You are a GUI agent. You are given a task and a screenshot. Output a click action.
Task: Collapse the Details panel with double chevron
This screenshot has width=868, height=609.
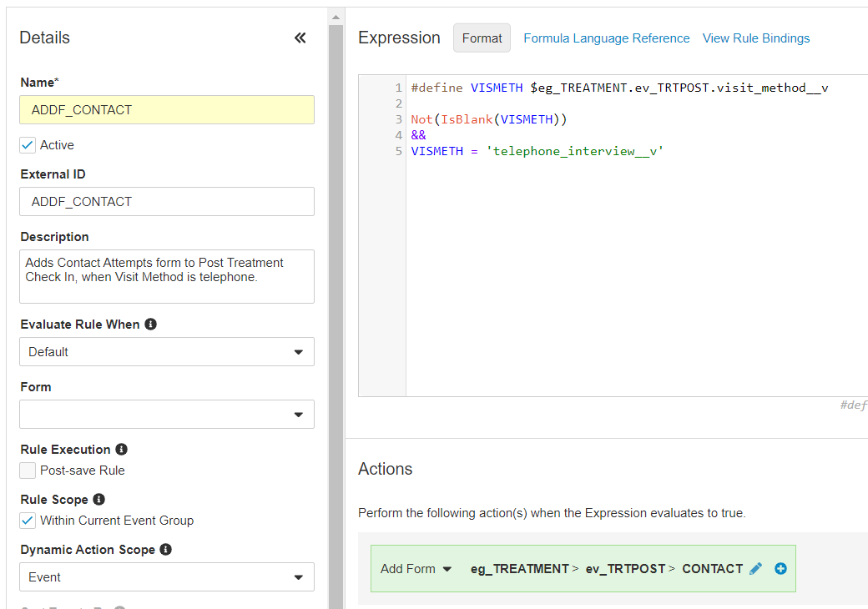tap(300, 38)
